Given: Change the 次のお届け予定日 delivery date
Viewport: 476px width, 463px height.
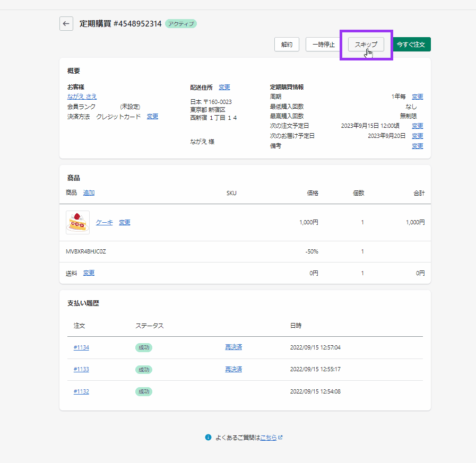Looking at the screenshot, I should point(418,136).
